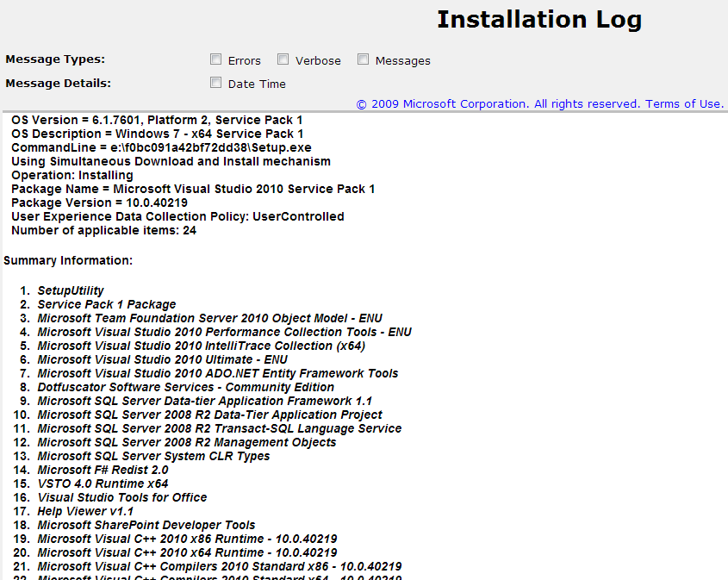Select SQL Server 2008 R2 Data-Tier Application Project
The image size is (728, 580).
210,415
